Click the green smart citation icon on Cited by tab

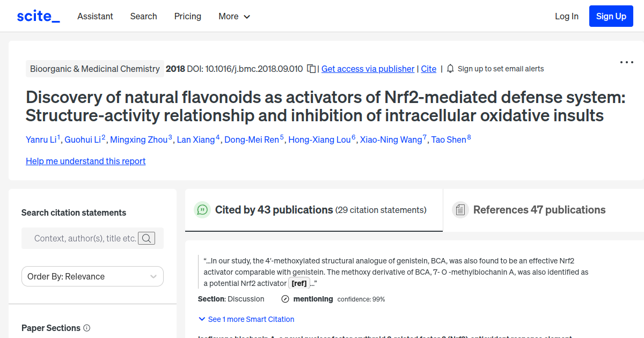coord(202,210)
